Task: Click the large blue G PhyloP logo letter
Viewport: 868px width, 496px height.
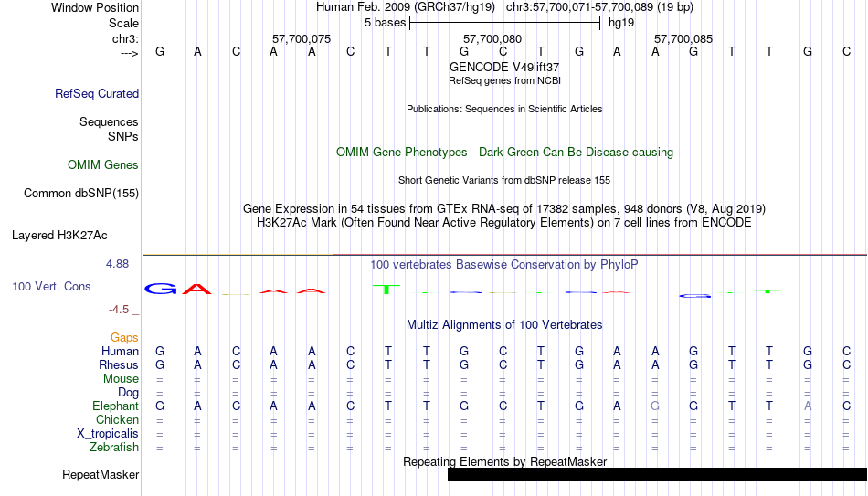Action: pyautogui.click(x=161, y=289)
